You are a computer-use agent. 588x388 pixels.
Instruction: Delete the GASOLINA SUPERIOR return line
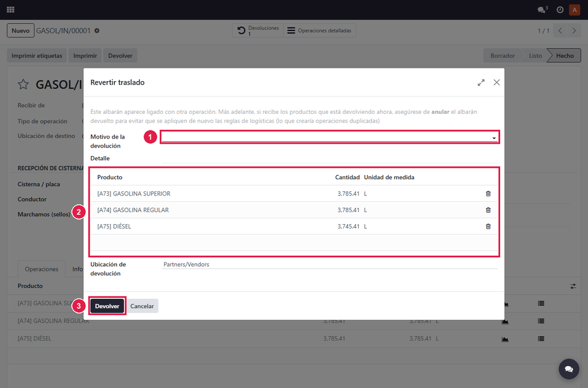coord(488,194)
